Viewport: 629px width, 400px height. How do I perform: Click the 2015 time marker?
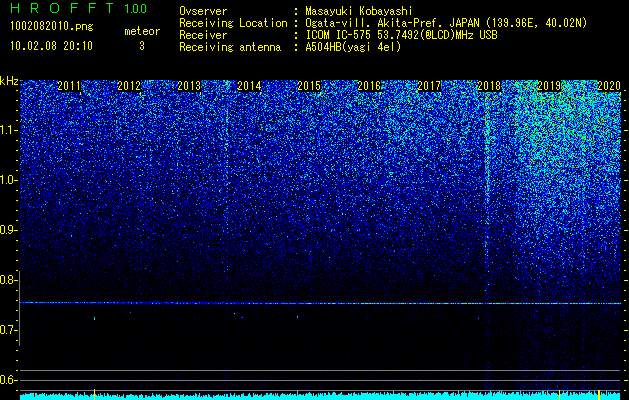(x=309, y=86)
